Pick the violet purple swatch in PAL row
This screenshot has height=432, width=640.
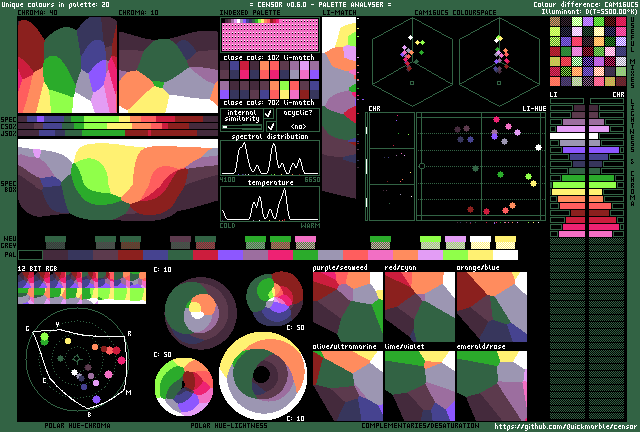click(x=230, y=255)
